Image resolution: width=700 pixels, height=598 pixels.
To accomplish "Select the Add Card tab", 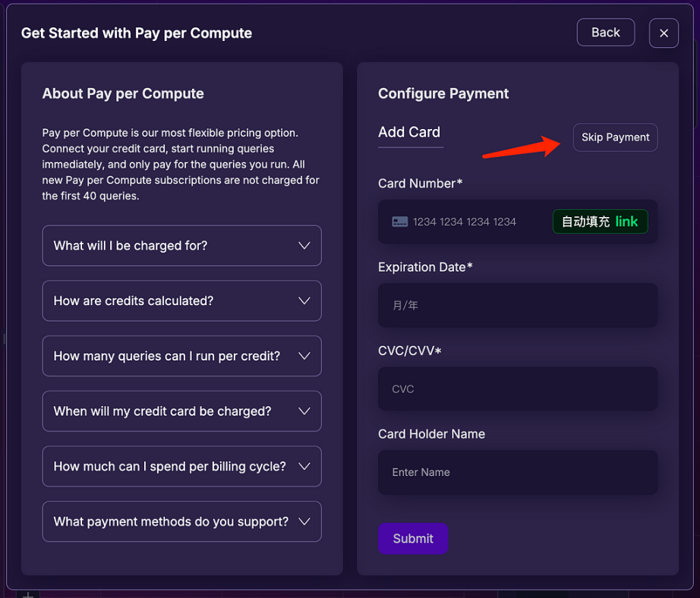I will pyautogui.click(x=409, y=132).
